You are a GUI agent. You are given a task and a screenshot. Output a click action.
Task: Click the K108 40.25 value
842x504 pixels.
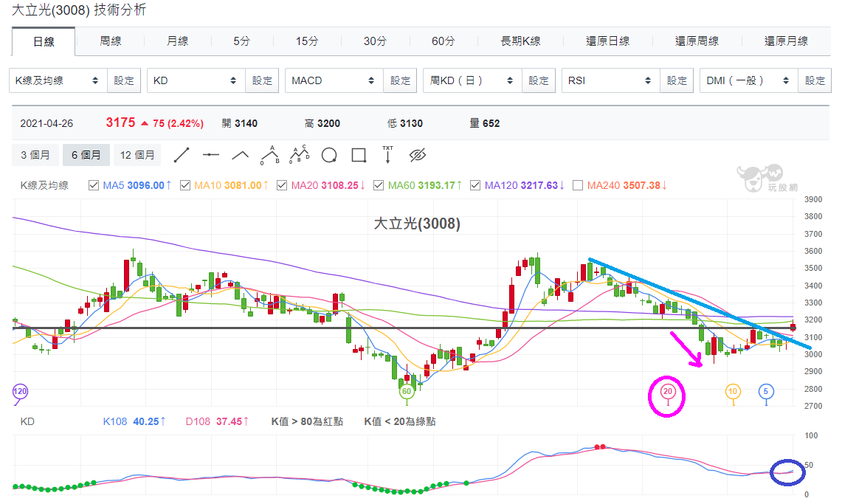pyautogui.click(x=134, y=422)
